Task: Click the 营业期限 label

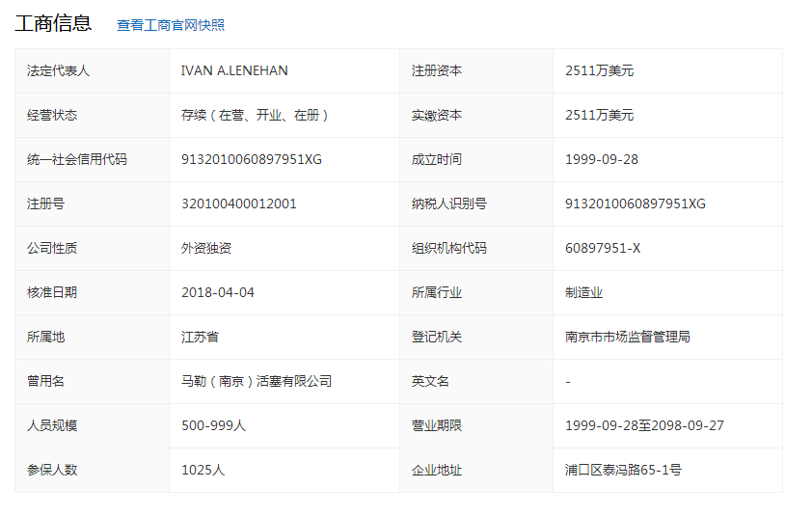Action: pyautogui.click(x=437, y=425)
